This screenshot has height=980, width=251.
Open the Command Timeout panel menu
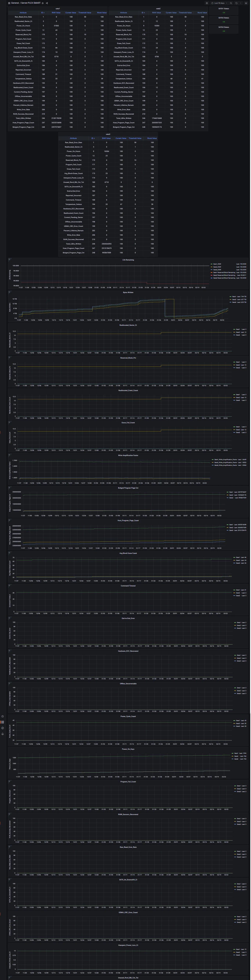tap(128, 586)
